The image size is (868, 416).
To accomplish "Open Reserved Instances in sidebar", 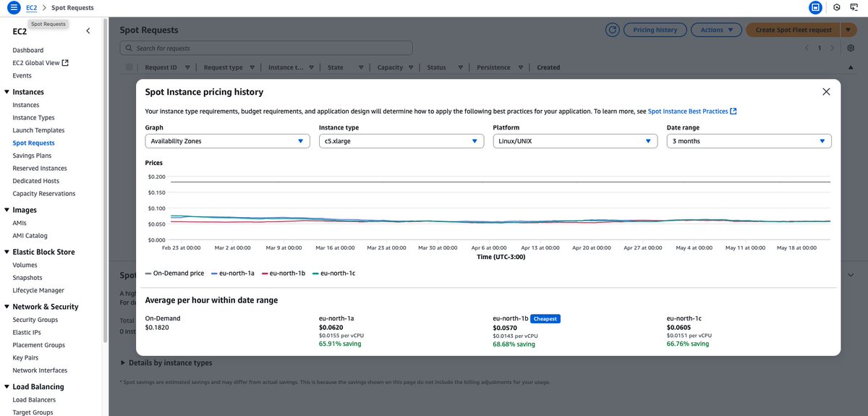I will (40, 168).
